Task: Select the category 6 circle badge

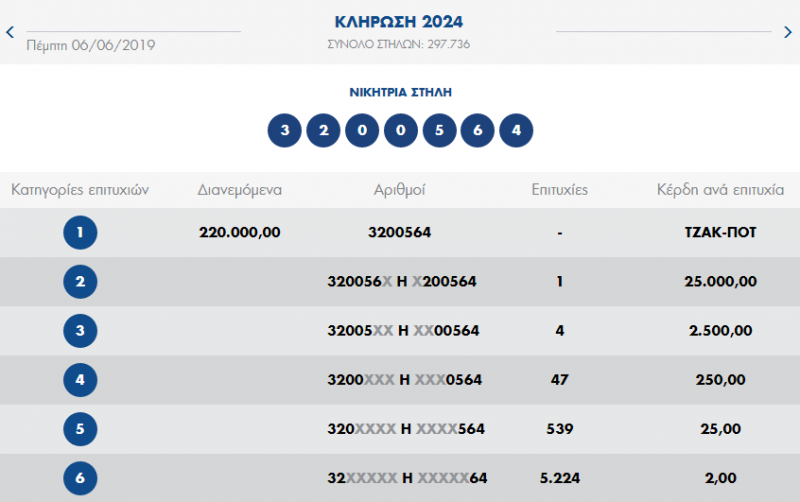Action: pos(80,478)
